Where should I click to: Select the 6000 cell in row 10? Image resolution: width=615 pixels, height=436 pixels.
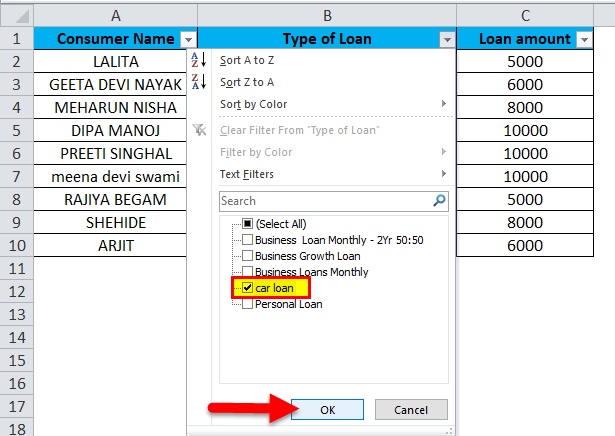525,245
